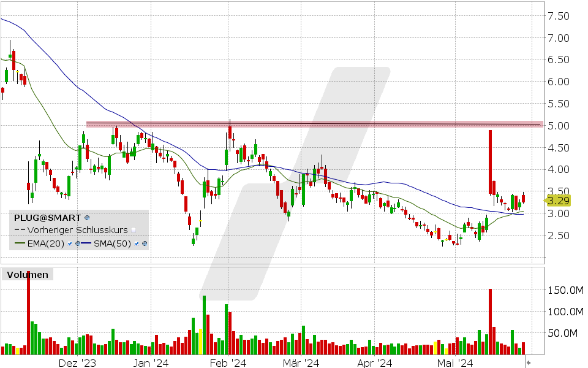588x368 pixels.
Task: Click the left arrow at time axis end
Action: coord(529,362)
